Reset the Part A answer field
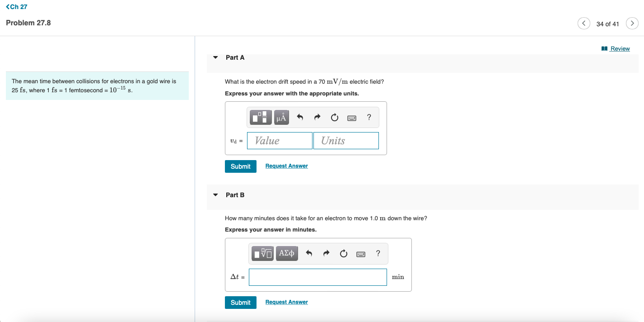 point(334,118)
